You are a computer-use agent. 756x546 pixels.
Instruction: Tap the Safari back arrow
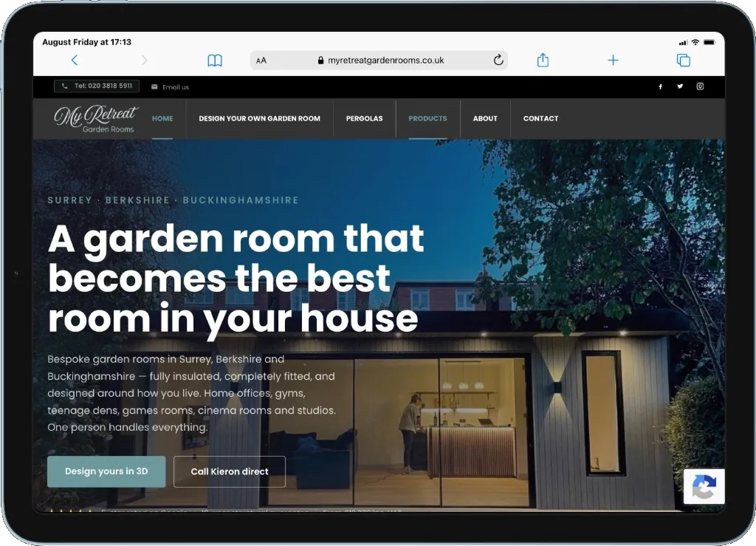click(x=75, y=61)
